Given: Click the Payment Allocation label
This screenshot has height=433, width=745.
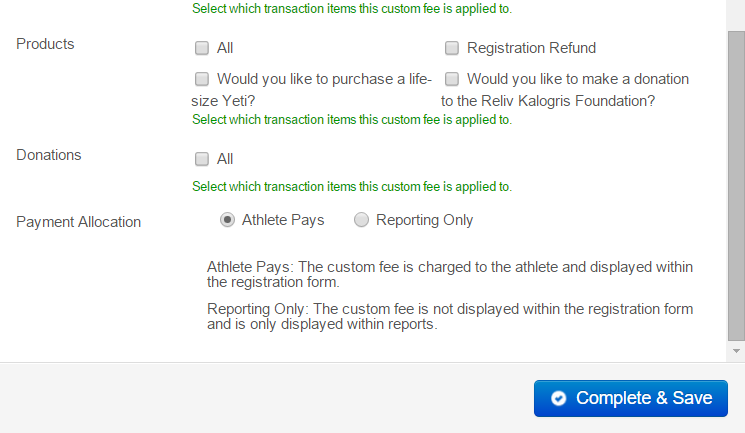Looking at the screenshot, I should (78, 222).
